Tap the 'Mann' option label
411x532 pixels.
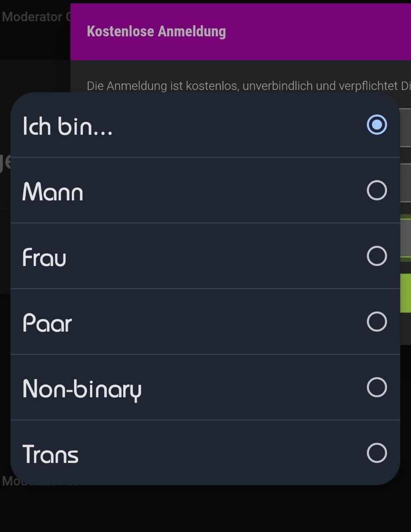click(53, 192)
